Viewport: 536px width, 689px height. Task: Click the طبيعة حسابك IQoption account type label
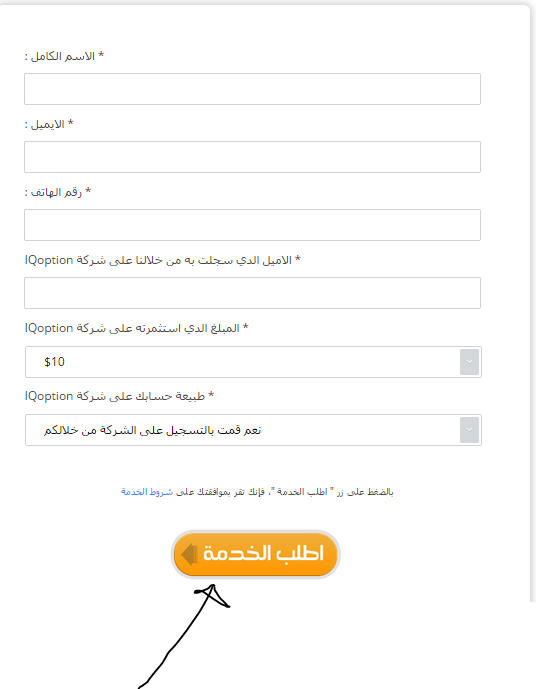(119, 396)
